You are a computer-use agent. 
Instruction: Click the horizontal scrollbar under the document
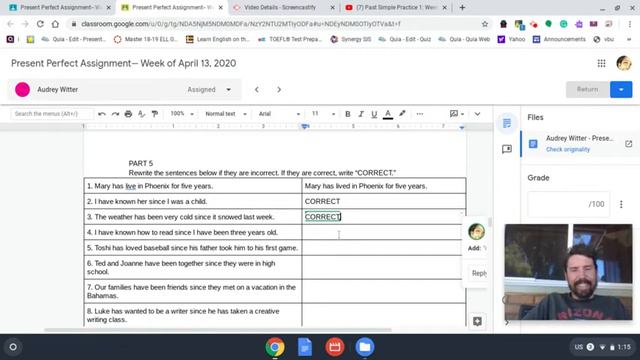[x=218, y=330]
